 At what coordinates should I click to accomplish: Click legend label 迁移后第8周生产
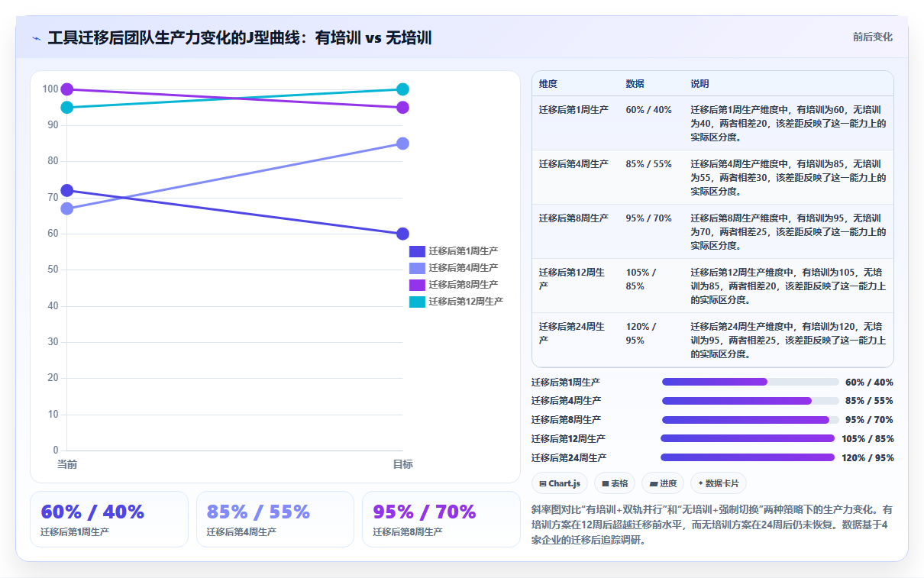[463, 285]
